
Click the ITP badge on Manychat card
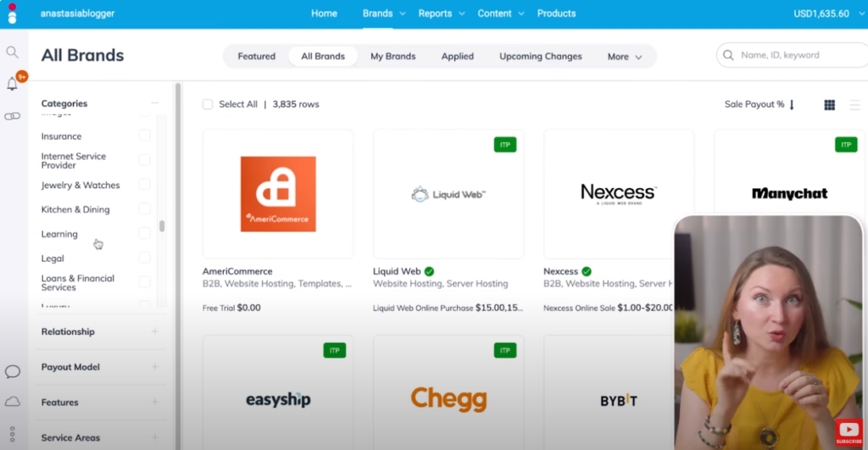click(846, 145)
